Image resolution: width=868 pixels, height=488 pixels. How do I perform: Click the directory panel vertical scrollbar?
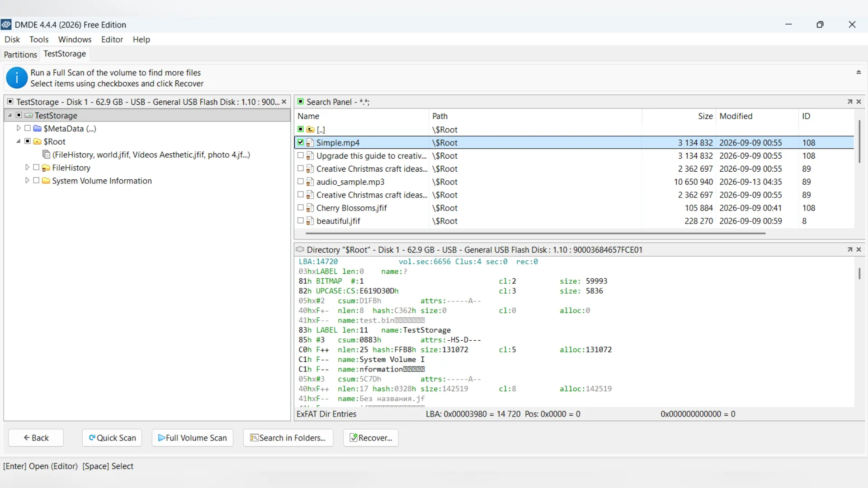(x=859, y=273)
